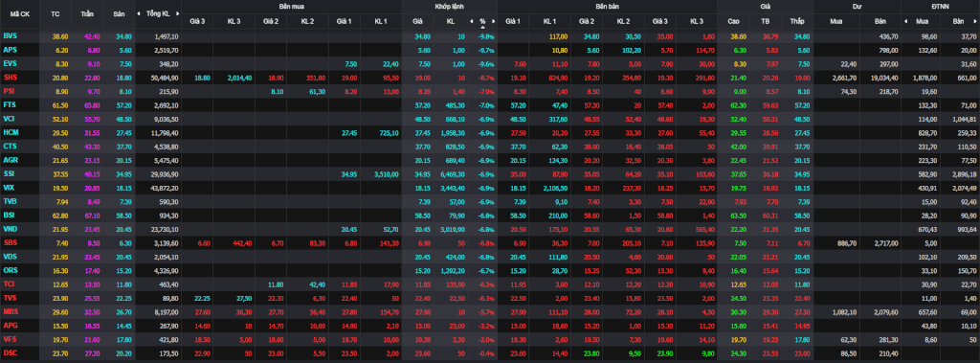Viewport: 980px width, 363px height.
Task: Click left arrow before % column header
Action: pyautogui.click(x=472, y=21)
